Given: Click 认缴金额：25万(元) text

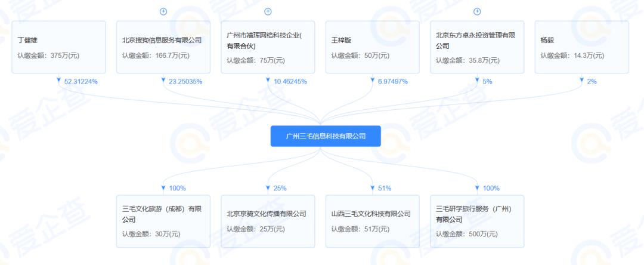Looking at the screenshot, I should pyautogui.click(x=255, y=229).
